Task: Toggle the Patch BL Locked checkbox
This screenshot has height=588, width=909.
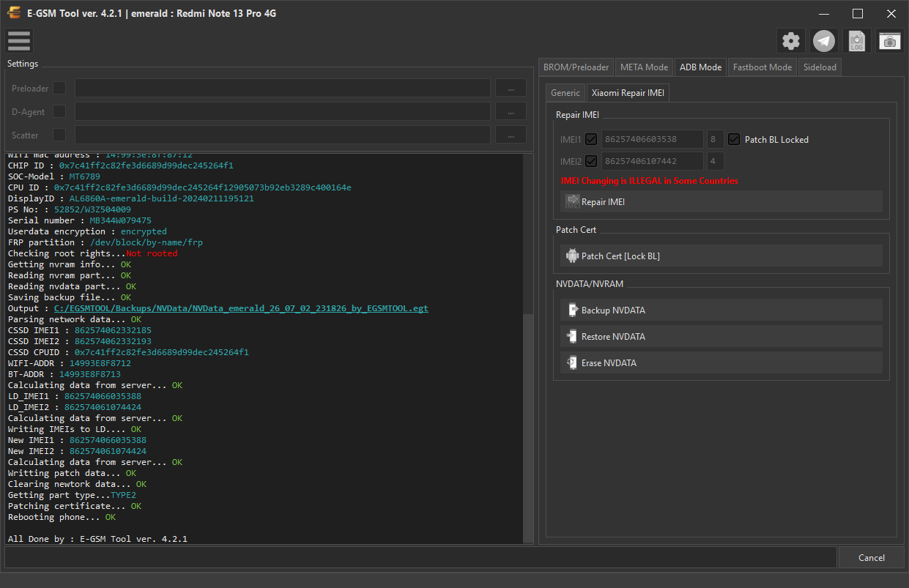Action: point(735,139)
